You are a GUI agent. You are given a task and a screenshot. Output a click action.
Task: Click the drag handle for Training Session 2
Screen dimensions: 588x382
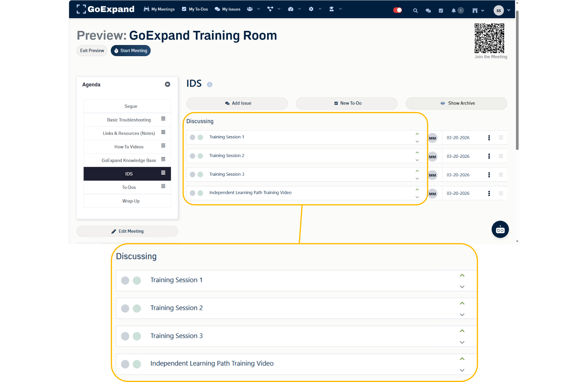click(x=501, y=156)
